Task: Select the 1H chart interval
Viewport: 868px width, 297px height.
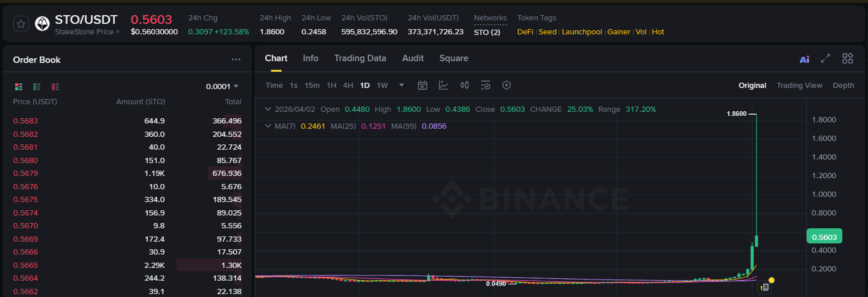Action: 331,85
